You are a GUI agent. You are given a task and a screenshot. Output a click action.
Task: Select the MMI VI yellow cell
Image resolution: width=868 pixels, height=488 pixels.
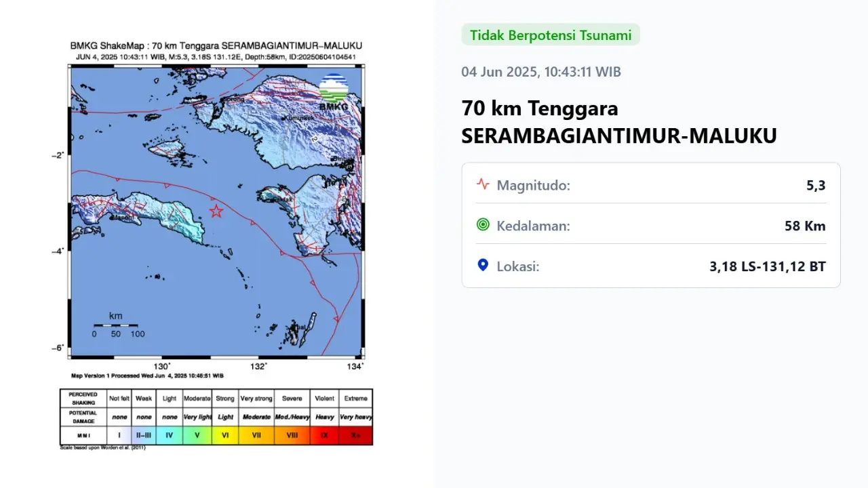pyautogui.click(x=225, y=435)
